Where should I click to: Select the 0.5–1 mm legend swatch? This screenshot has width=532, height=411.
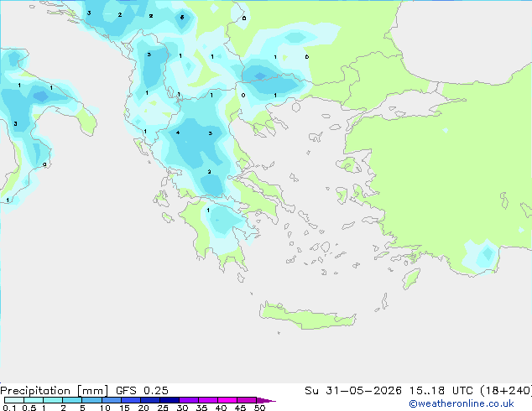(34, 400)
